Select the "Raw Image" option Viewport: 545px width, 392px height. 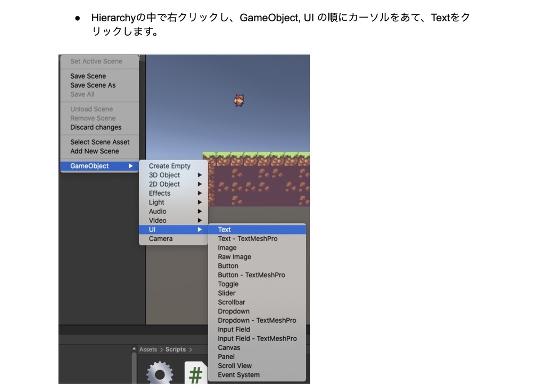click(234, 257)
